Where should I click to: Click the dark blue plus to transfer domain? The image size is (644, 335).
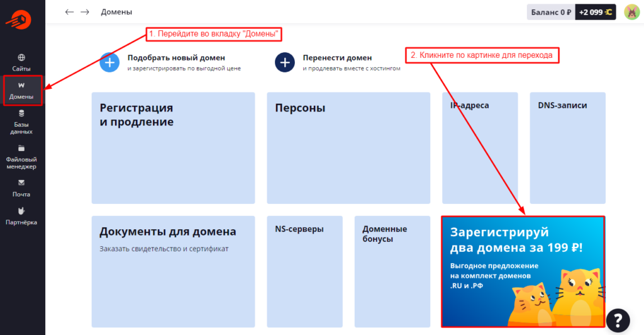285,62
